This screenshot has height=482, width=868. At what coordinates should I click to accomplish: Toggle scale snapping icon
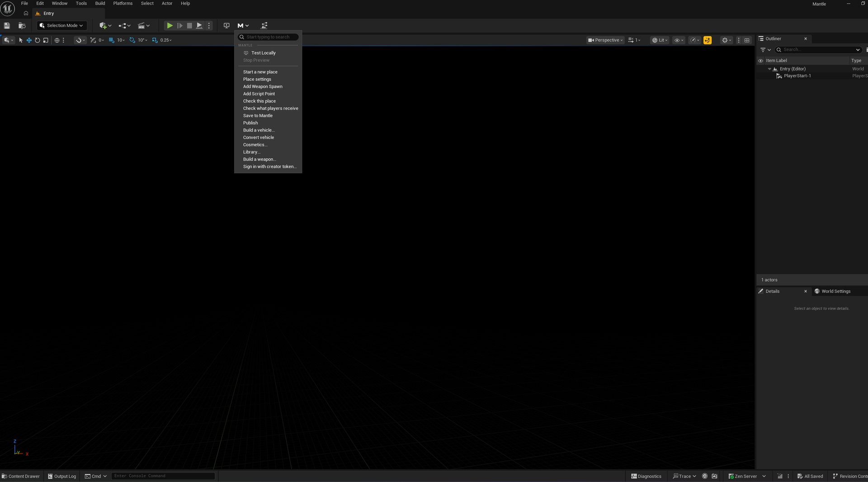(x=155, y=40)
